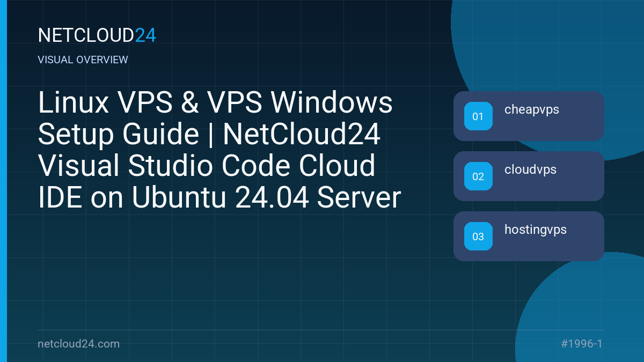Visit the netcloud24.com footer link
This screenshot has width=644, height=362.
79,344
